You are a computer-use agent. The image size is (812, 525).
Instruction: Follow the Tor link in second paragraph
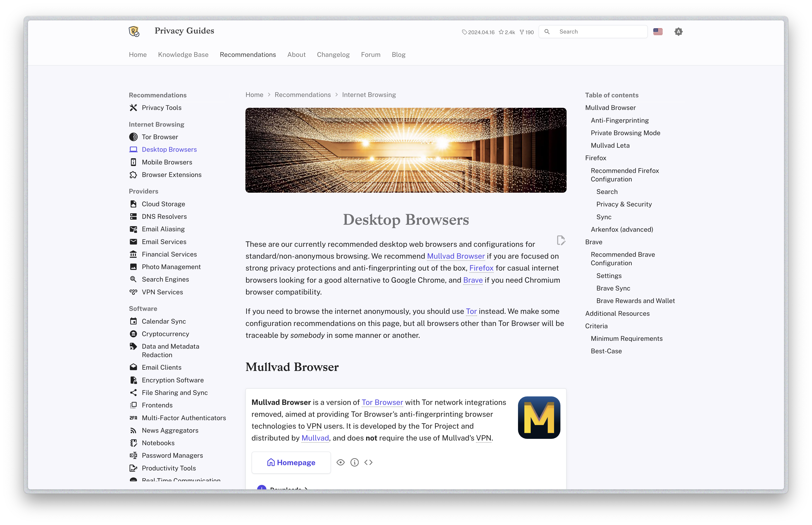471,312
